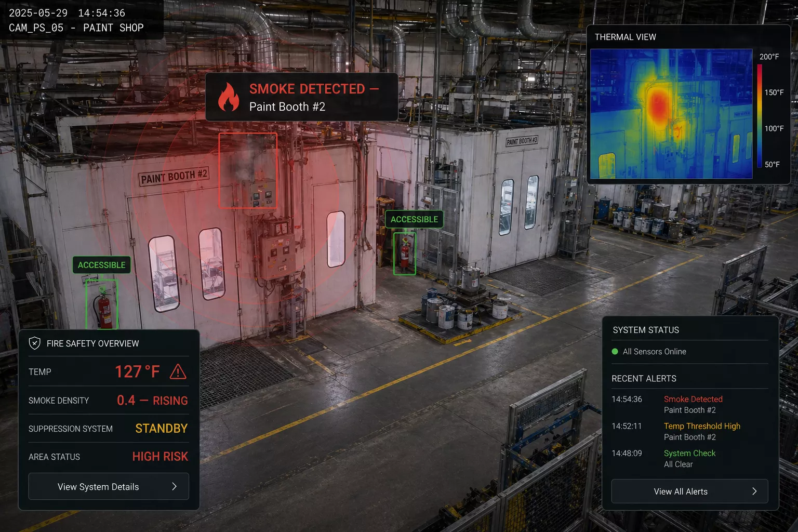Click the HIGH RISK area status value
The width and height of the screenshot is (798, 532).
[160, 457]
